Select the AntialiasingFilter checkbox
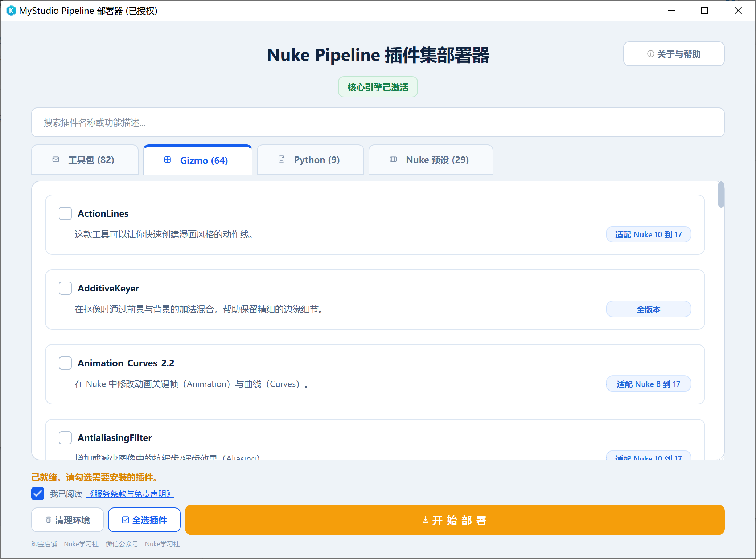The height and width of the screenshot is (559, 756). (x=65, y=438)
